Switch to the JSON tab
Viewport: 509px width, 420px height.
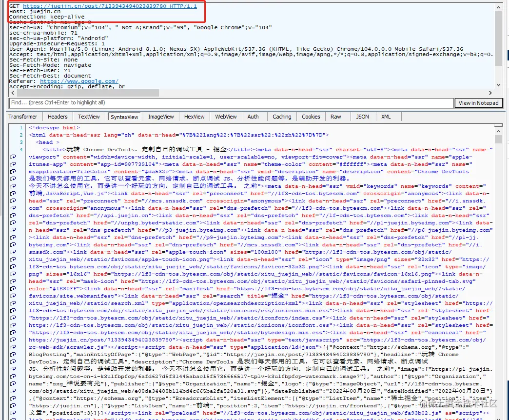pyautogui.click(x=362, y=117)
